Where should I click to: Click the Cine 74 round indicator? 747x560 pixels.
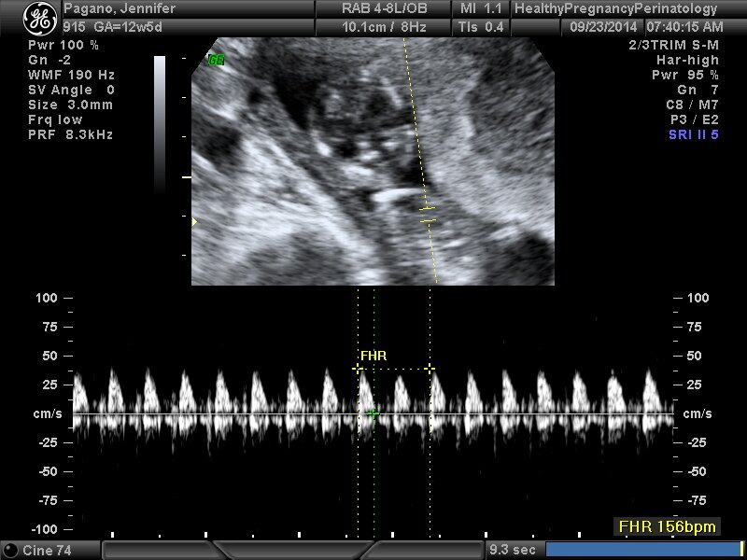point(12,551)
